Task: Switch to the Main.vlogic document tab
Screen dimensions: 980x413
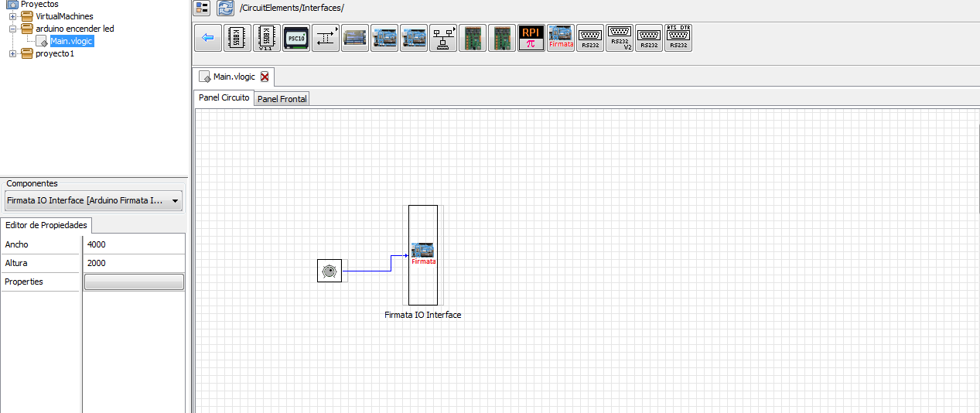Action: tap(234, 77)
